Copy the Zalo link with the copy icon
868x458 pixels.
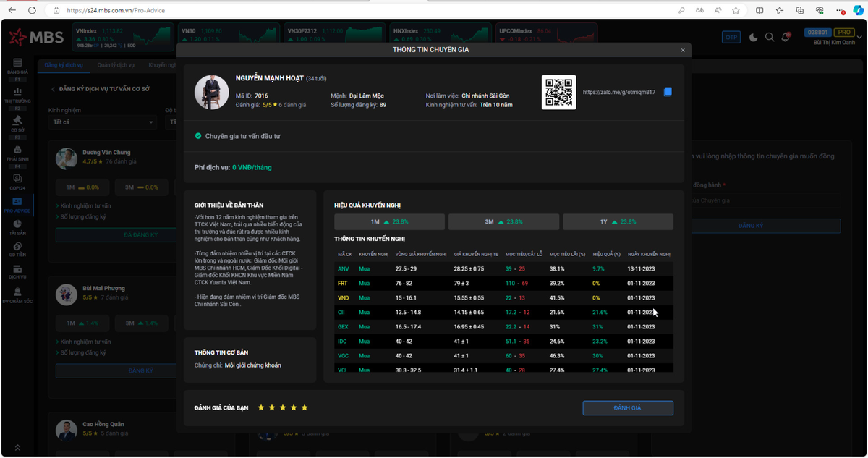point(668,92)
